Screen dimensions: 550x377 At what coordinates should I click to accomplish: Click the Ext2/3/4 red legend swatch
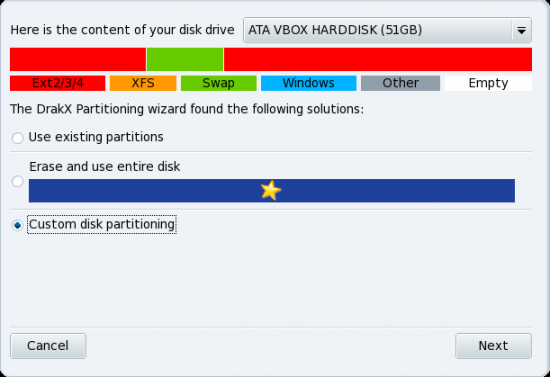click(58, 83)
